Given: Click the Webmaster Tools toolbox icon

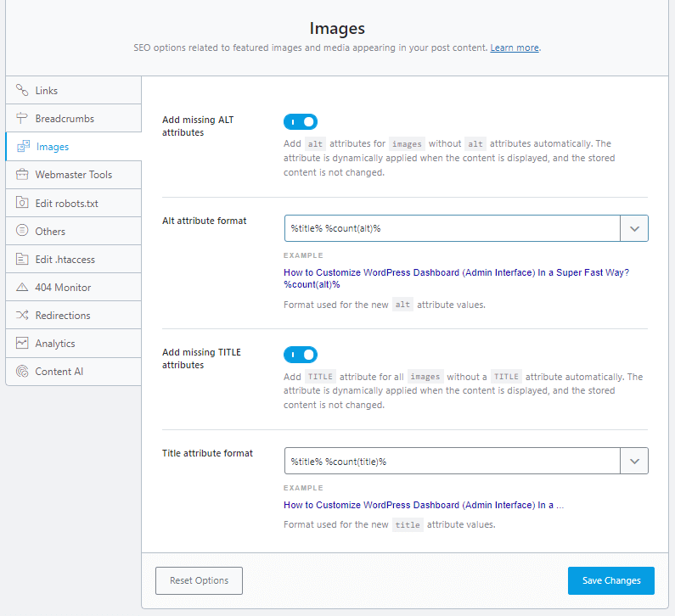Looking at the screenshot, I should 22,175.
